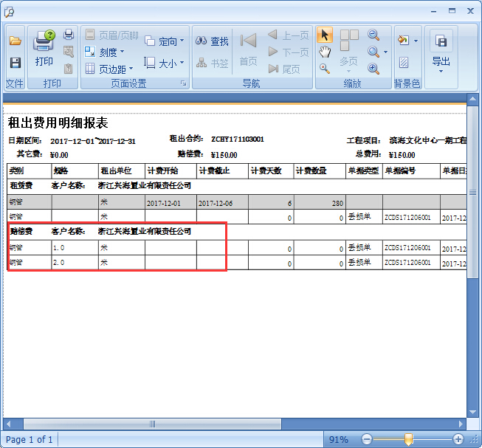Go to previous page

coord(289,35)
